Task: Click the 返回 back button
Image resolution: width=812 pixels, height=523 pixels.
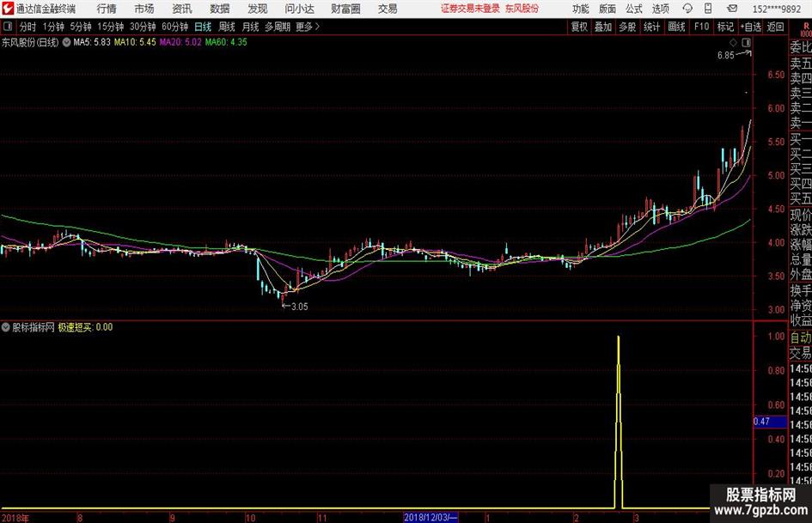Action: pyautogui.click(x=775, y=27)
